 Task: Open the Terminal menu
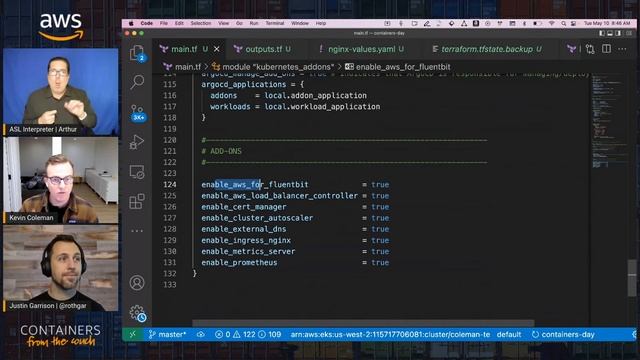(275, 24)
